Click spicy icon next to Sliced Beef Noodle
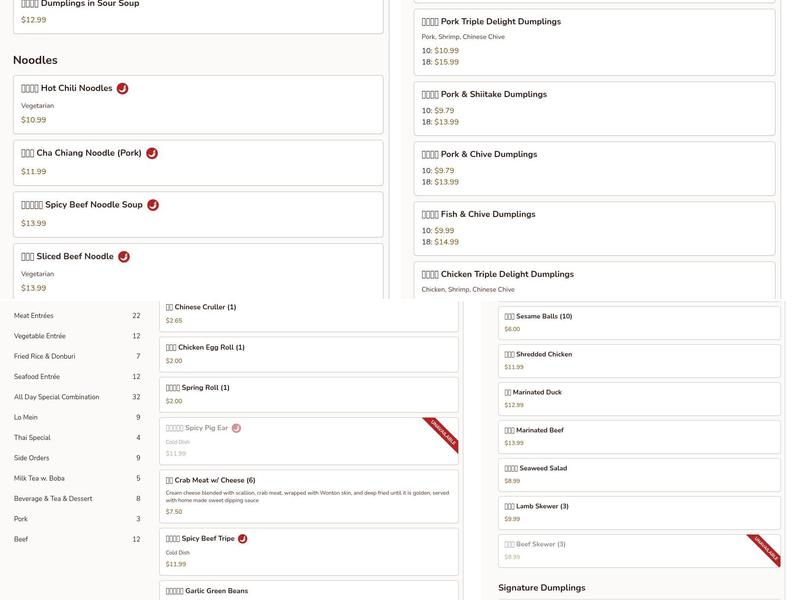Image resolution: width=800 pixels, height=600 pixels. [124, 257]
